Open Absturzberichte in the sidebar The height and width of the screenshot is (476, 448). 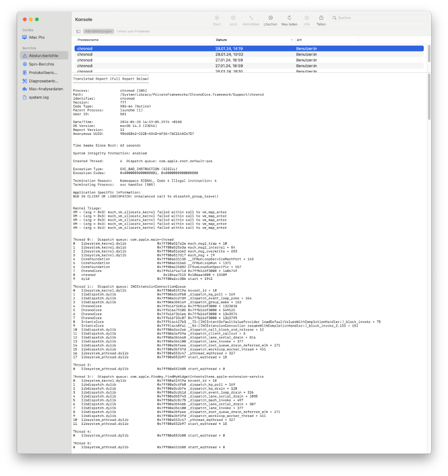[x=44, y=56]
